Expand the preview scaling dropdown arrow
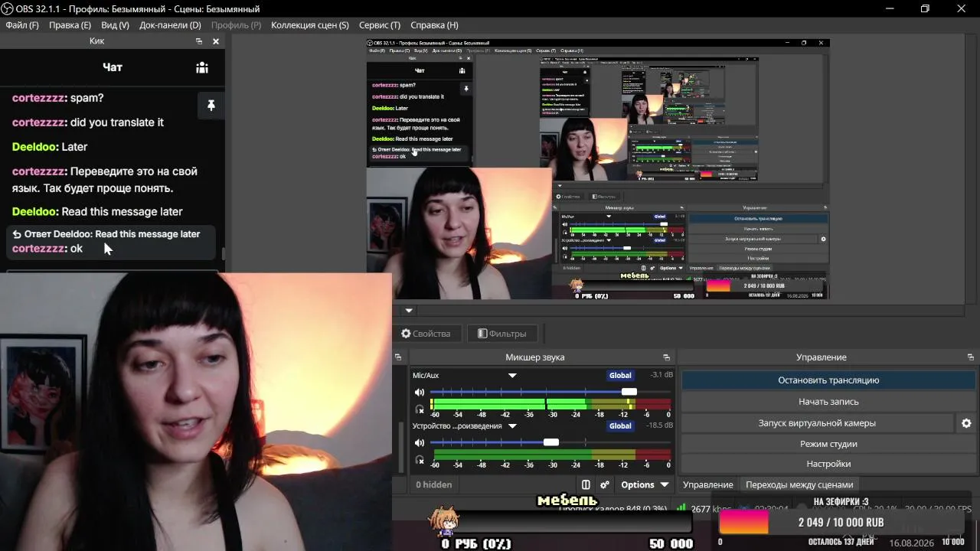This screenshot has height=551, width=980. coord(409,311)
